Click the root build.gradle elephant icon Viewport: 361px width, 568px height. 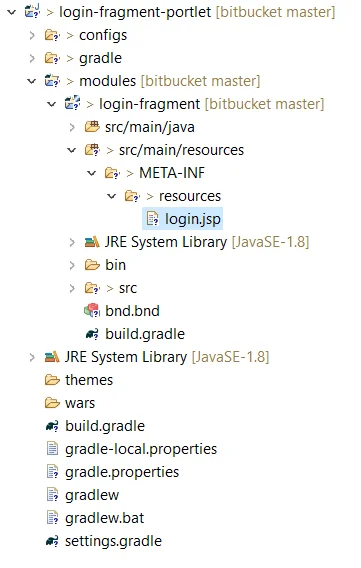52,426
